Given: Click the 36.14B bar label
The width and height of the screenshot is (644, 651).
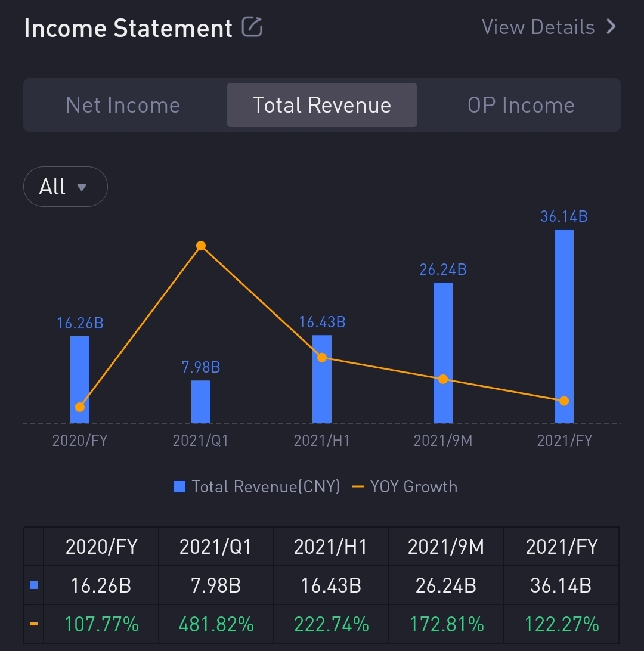Looking at the screenshot, I should coord(564,216).
